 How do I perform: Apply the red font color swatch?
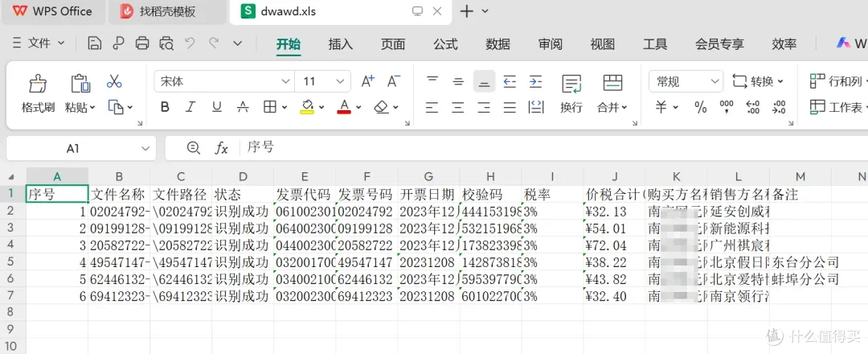344,107
